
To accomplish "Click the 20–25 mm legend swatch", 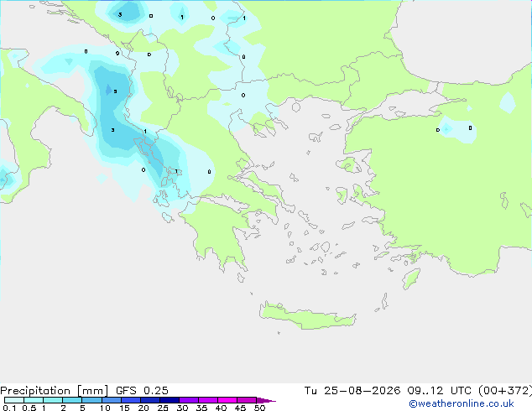I will 149,400.
